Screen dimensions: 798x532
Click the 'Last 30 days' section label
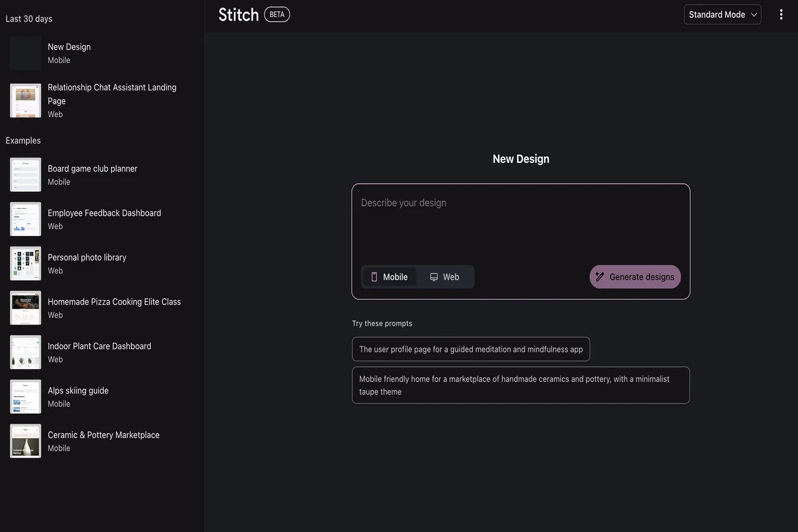[x=29, y=19]
